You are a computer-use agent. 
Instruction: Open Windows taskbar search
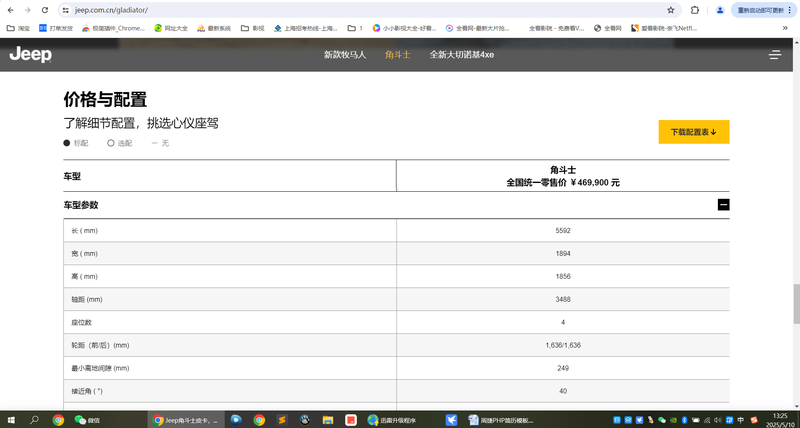pos(34,420)
